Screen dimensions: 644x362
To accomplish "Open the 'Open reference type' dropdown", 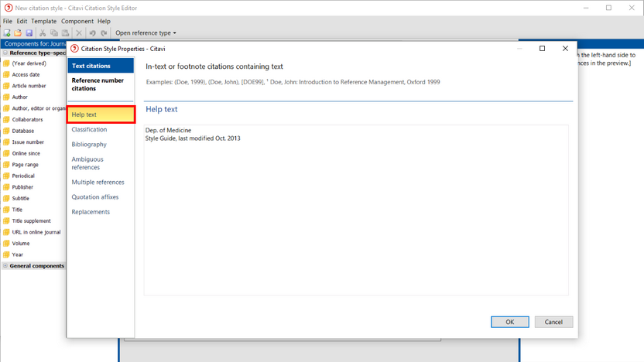I will [146, 32].
